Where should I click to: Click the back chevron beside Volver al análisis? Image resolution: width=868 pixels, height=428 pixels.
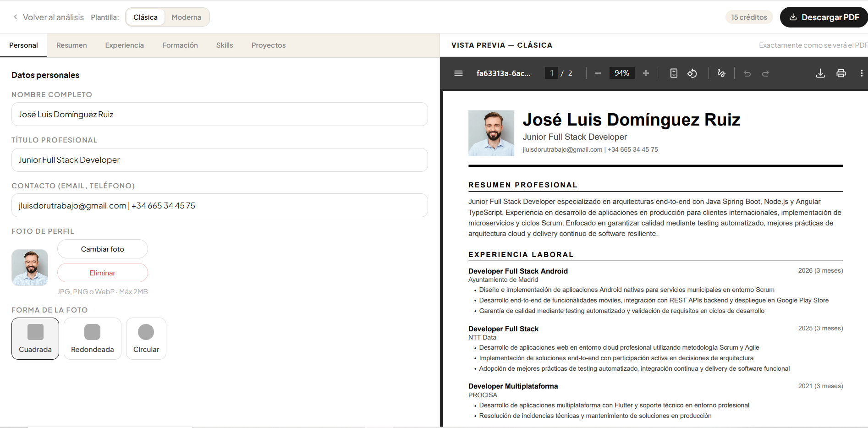(16, 17)
